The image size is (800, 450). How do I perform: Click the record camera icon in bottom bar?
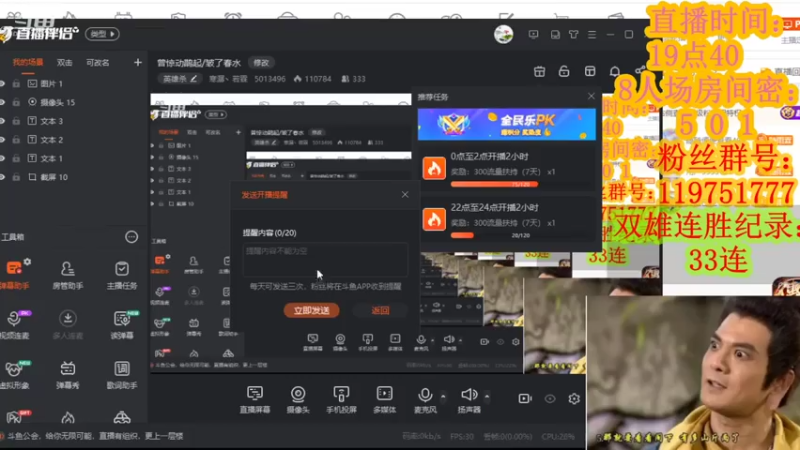tap(525, 398)
